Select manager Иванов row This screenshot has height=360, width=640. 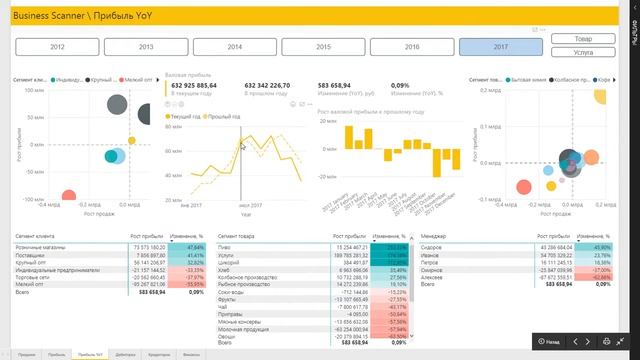[x=516, y=255]
